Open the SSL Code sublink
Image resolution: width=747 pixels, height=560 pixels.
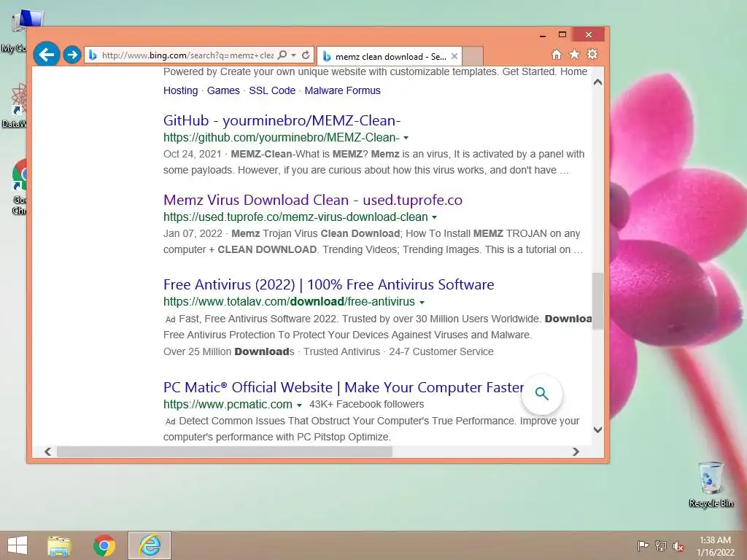[272, 90]
